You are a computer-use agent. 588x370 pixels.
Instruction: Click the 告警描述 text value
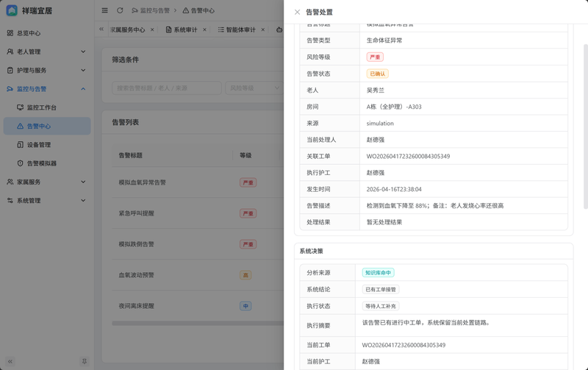(435, 206)
